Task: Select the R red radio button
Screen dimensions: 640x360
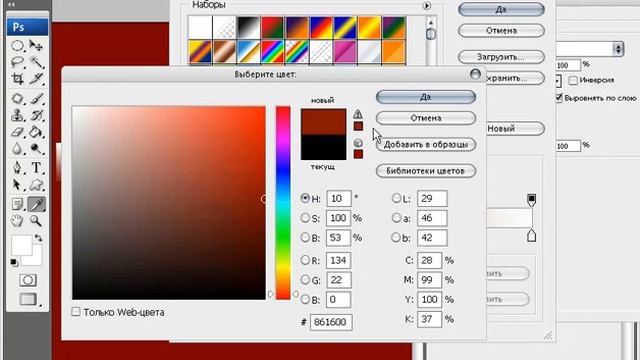Action: (x=305, y=260)
